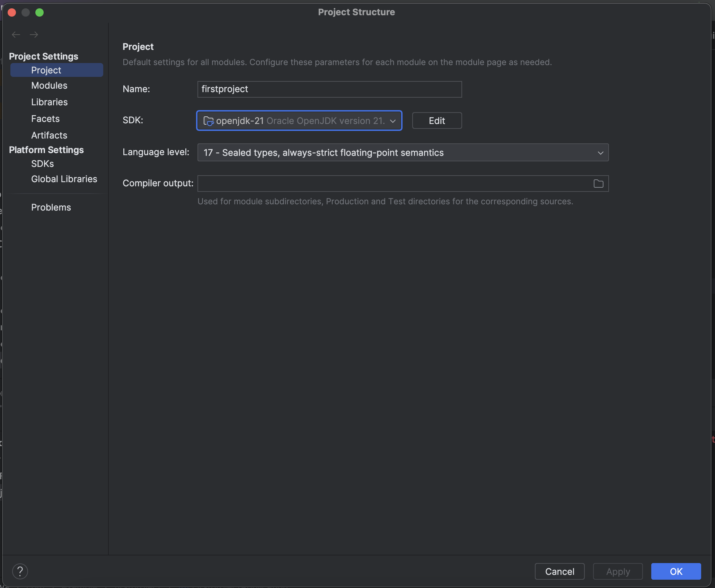Open the help question mark

click(x=20, y=571)
